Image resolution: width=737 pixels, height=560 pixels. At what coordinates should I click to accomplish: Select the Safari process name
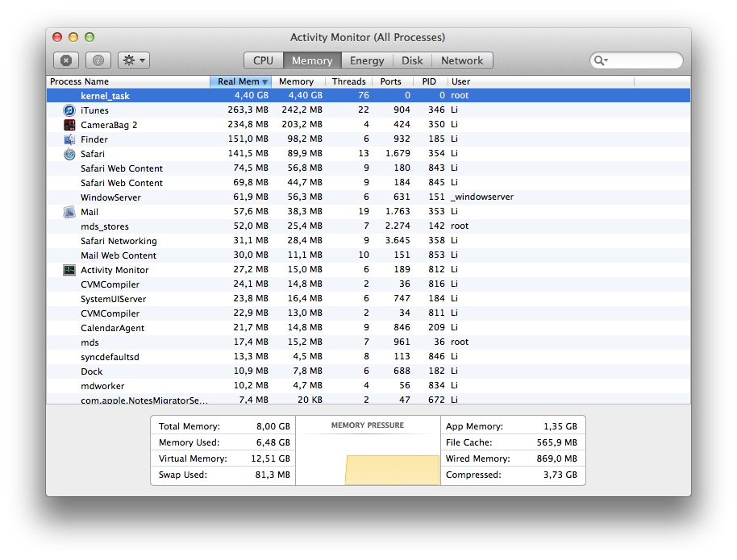click(93, 154)
